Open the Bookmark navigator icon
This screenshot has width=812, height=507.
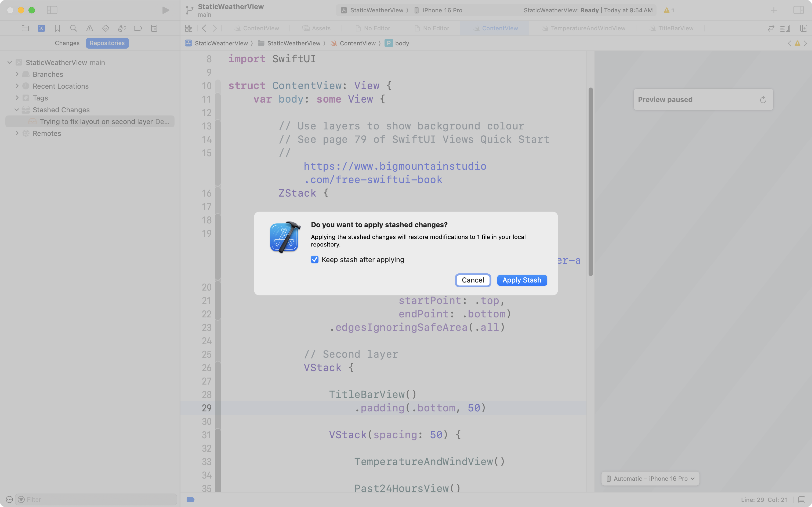(x=57, y=28)
